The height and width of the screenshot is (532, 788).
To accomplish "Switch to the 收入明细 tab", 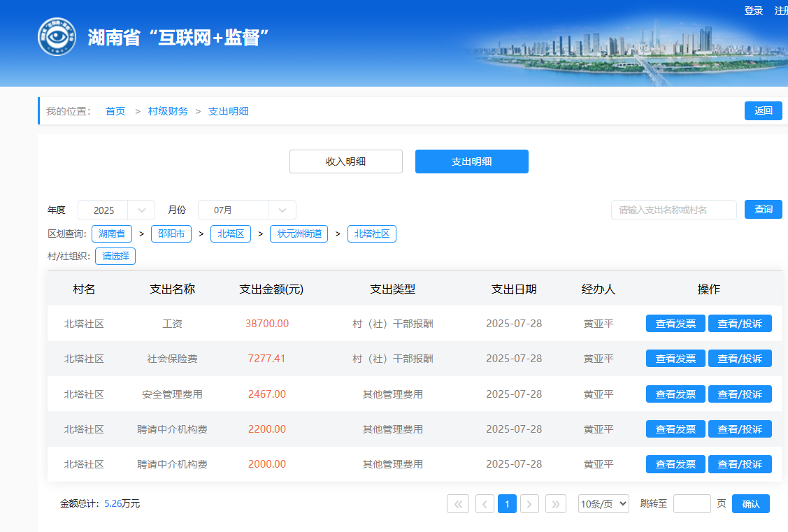I will click(x=346, y=161).
